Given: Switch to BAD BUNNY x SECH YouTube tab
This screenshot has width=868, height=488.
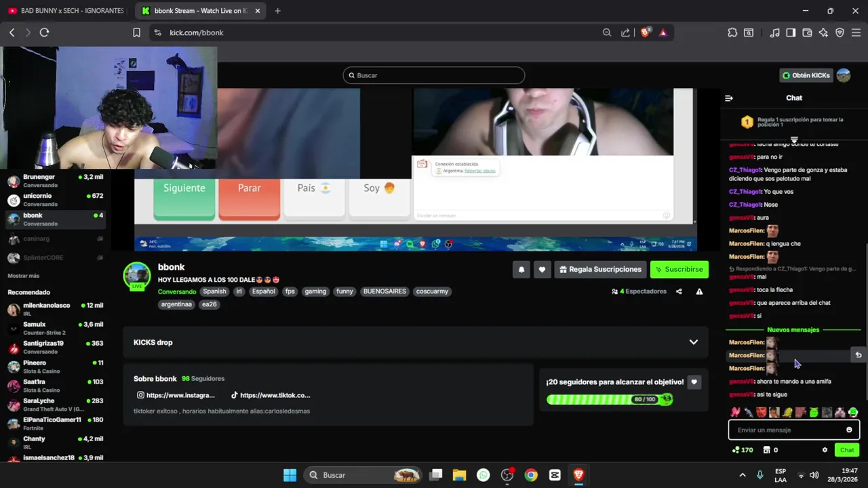Looking at the screenshot, I should (x=66, y=11).
